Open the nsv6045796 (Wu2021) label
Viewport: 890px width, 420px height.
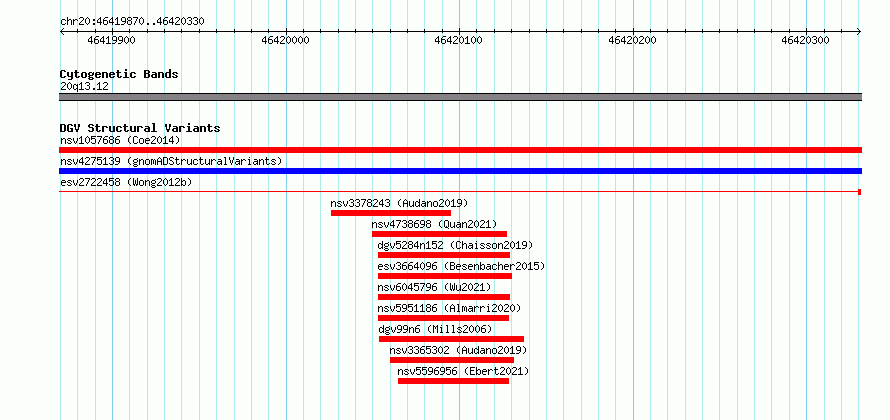tap(434, 287)
